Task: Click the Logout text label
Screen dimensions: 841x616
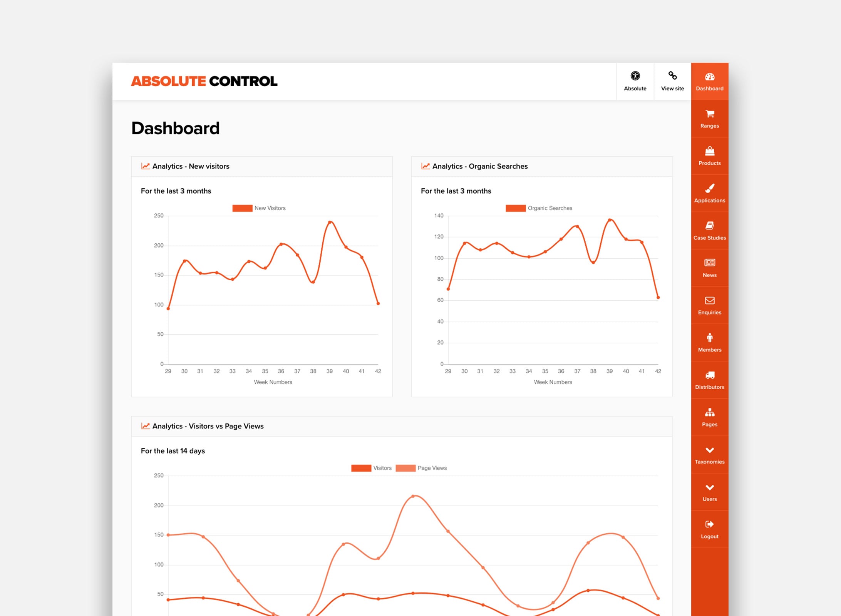Action: [709, 537]
